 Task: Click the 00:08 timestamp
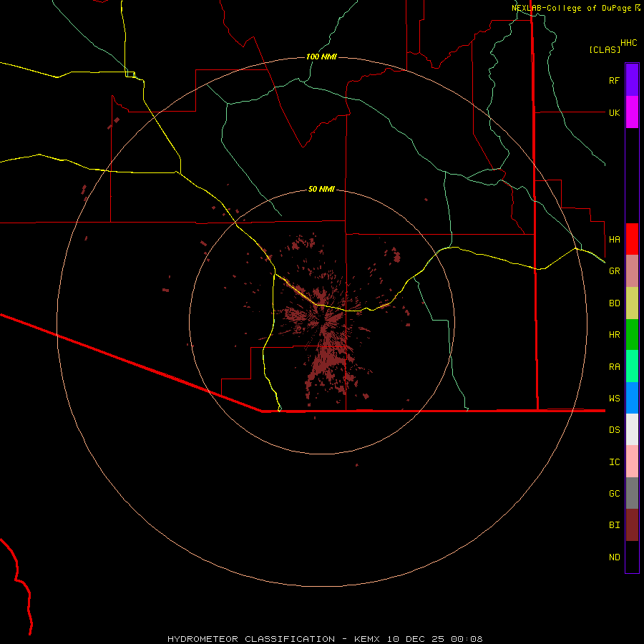pos(467,639)
